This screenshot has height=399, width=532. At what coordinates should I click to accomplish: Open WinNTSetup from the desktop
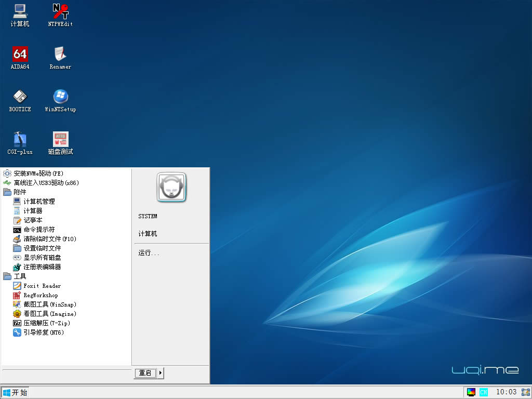coord(60,97)
